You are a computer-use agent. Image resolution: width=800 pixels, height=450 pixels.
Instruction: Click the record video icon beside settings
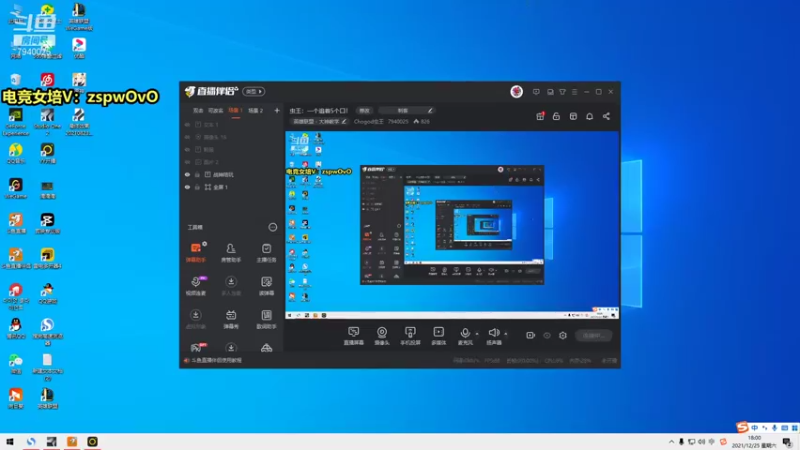tap(531, 335)
